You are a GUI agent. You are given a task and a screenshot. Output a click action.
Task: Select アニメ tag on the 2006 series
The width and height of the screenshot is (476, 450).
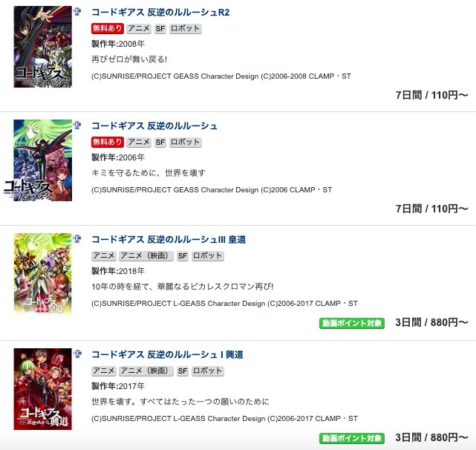(x=139, y=142)
